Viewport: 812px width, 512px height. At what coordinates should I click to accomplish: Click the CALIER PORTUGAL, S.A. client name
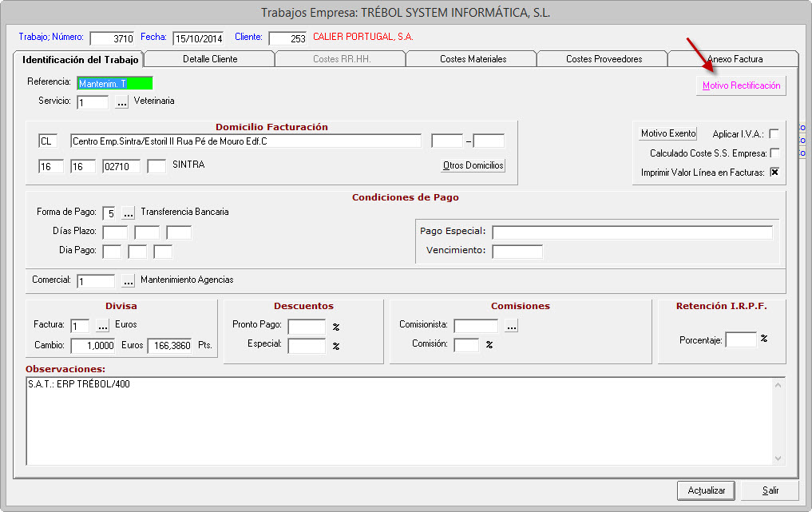(x=363, y=37)
